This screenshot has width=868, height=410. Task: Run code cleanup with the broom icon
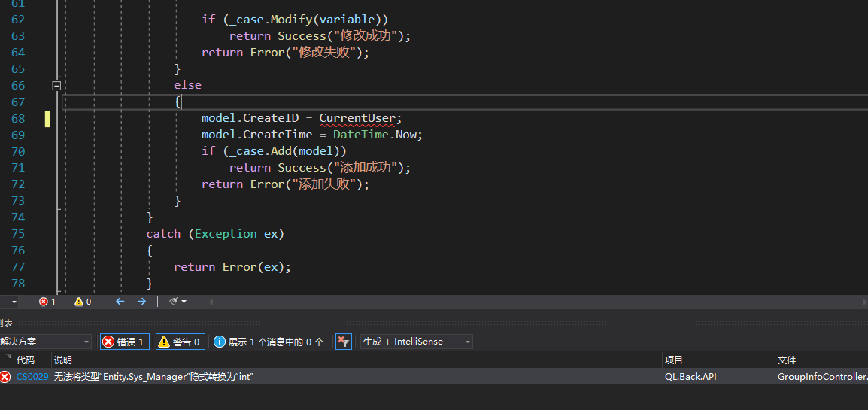pos(173,302)
